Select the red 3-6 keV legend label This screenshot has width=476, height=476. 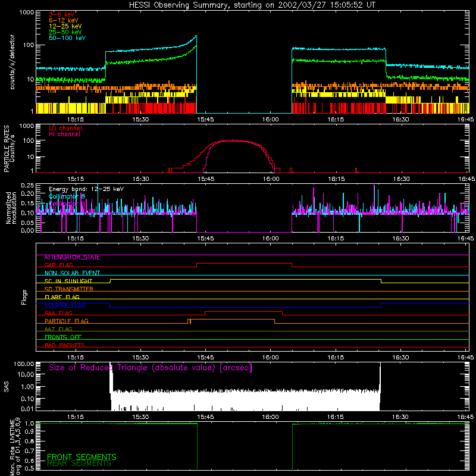(62, 14)
